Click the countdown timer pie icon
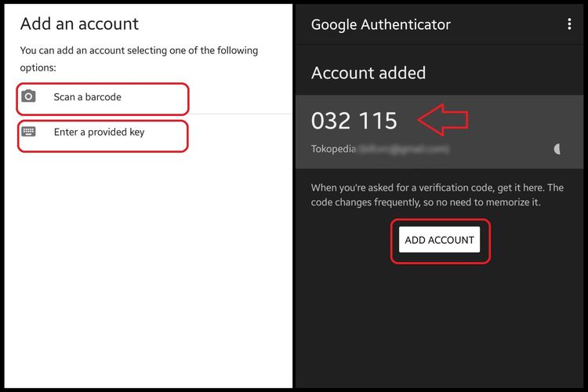Image resolution: width=588 pixels, height=392 pixels. [557, 149]
